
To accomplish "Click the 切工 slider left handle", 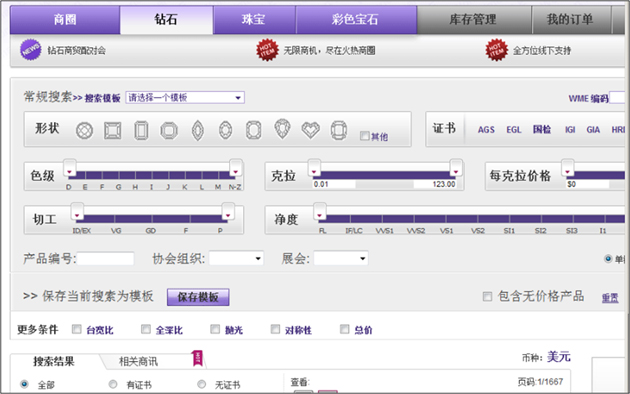I will click(x=77, y=211).
